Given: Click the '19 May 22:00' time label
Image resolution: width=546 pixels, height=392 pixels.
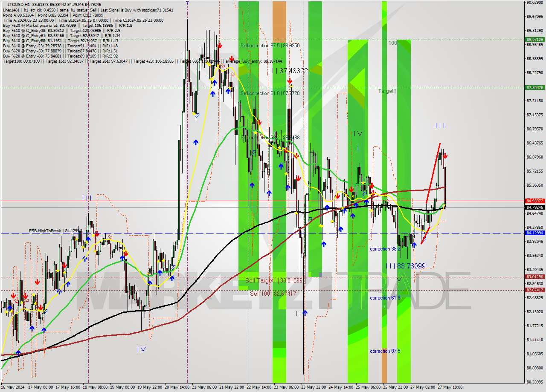Looking at the screenshot, I should (149, 387).
